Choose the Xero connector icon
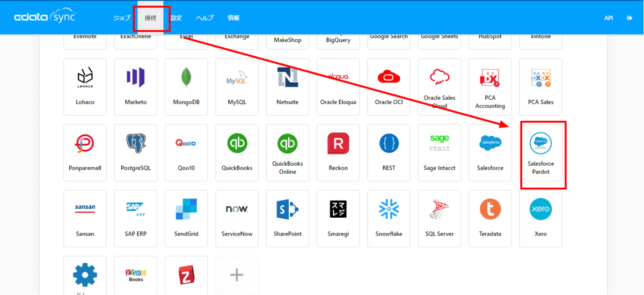Viewport: 644px width, 295px height. click(x=540, y=209)
